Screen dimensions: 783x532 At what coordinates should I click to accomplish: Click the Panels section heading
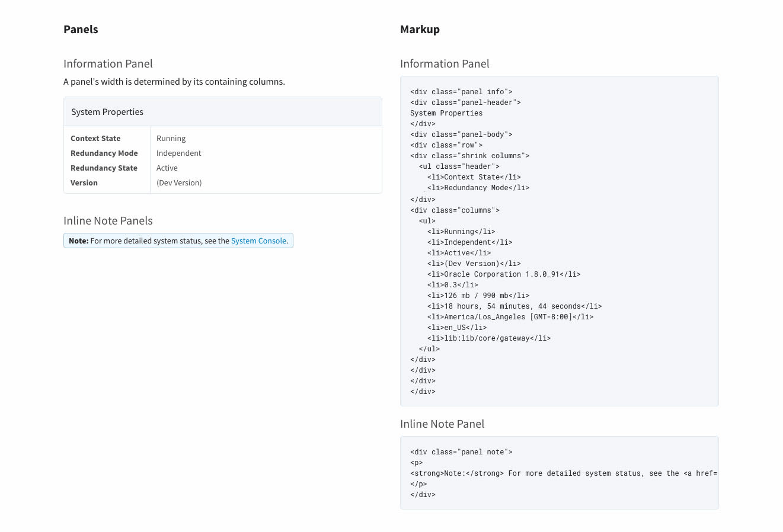pyautogui.click(x=81, y=30)
